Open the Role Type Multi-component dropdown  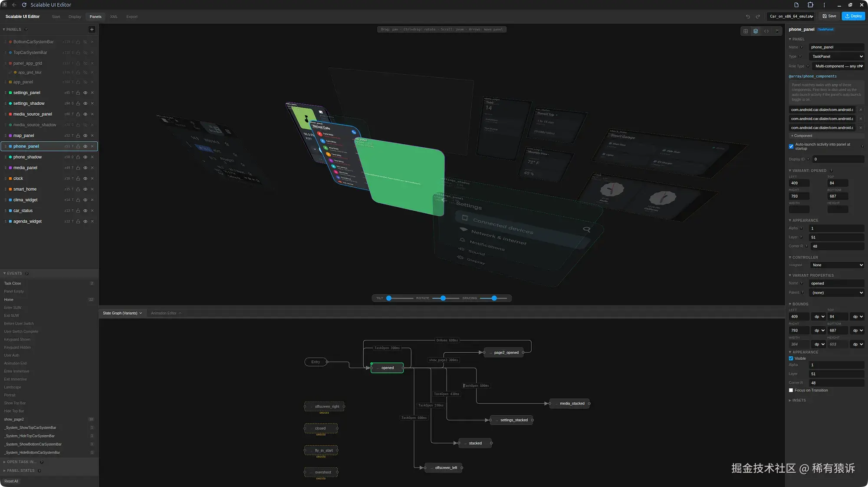[838, 66]
